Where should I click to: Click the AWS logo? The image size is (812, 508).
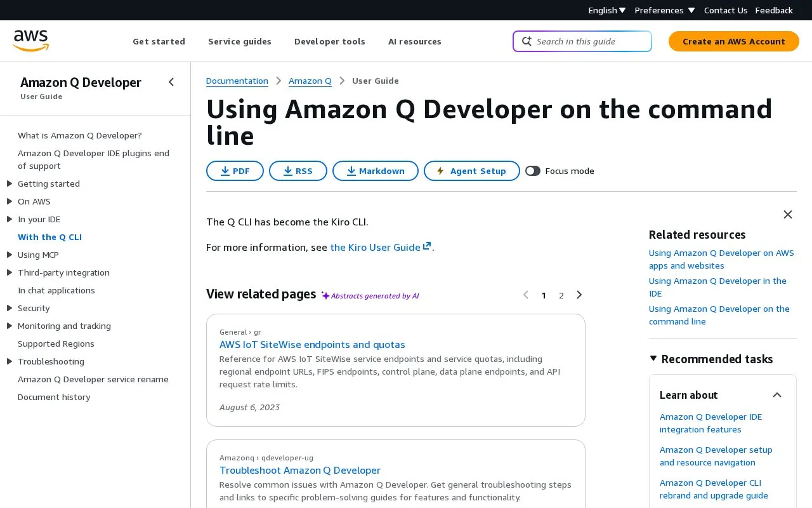pyautogui.click(x=30, y=41)
